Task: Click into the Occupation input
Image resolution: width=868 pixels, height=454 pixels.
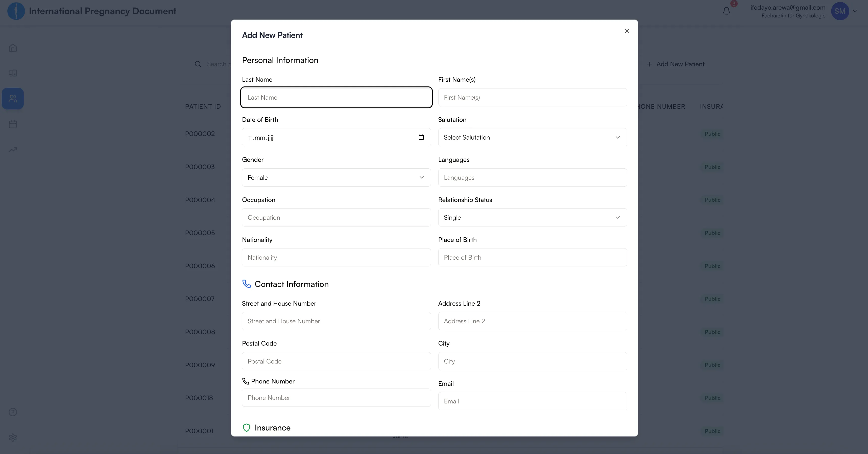Action: tap(336, 218)
